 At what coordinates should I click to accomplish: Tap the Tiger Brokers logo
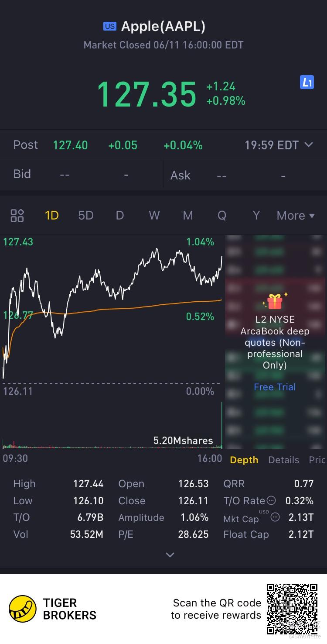(23, 609)
